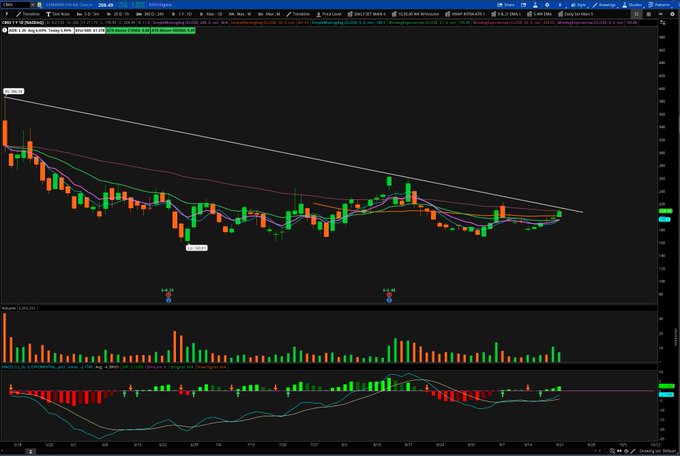Select the Price Level drawing tool
Viewport: 680px width, 456px height.
click(x=329, y=14)
